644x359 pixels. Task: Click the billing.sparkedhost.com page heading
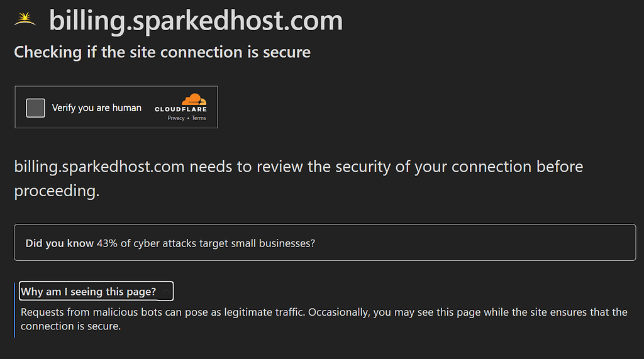tap(196, 20)
